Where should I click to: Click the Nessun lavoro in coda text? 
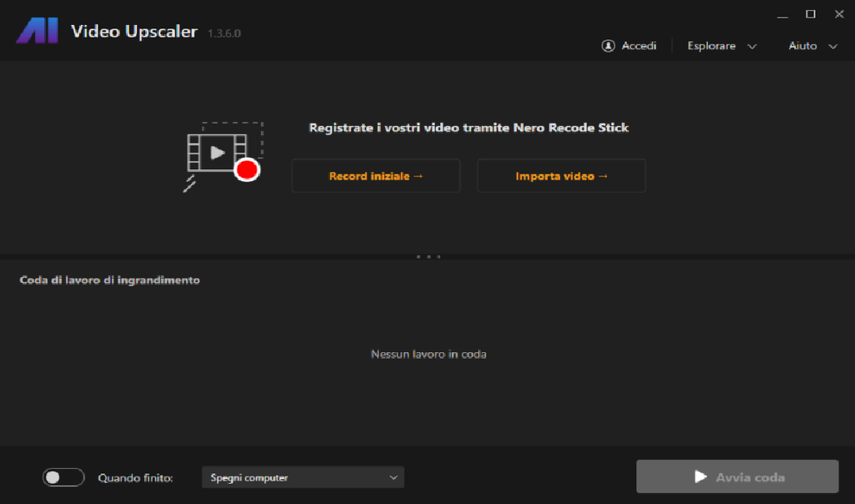[428, 354]
